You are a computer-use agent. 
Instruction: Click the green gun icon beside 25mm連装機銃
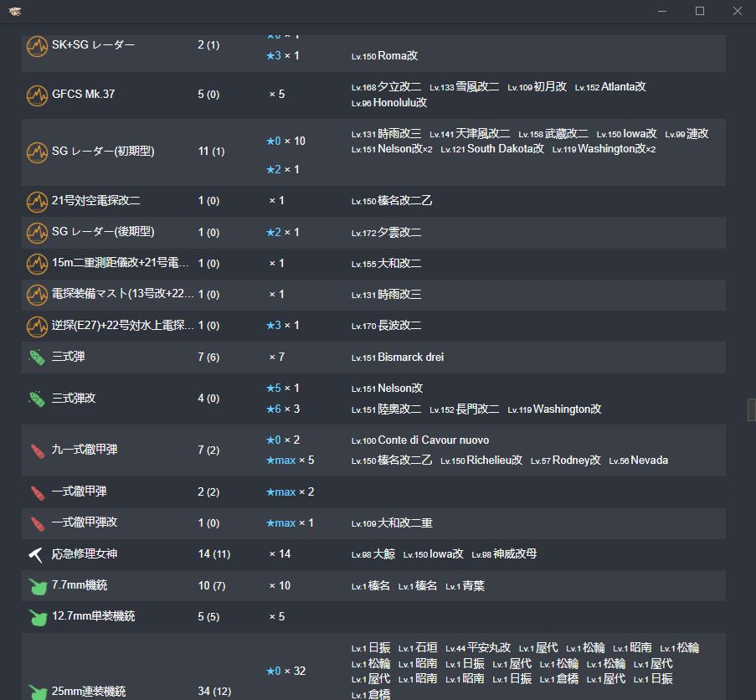click(x=38, y=692)
